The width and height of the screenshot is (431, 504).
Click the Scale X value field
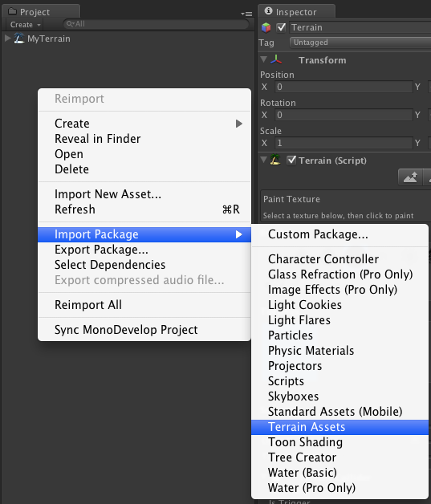344,143
